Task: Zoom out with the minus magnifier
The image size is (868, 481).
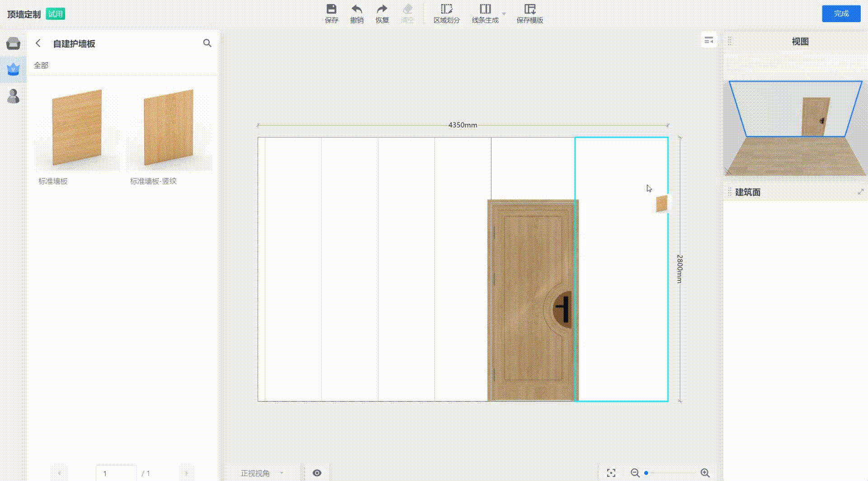Action: pos(635,473)
